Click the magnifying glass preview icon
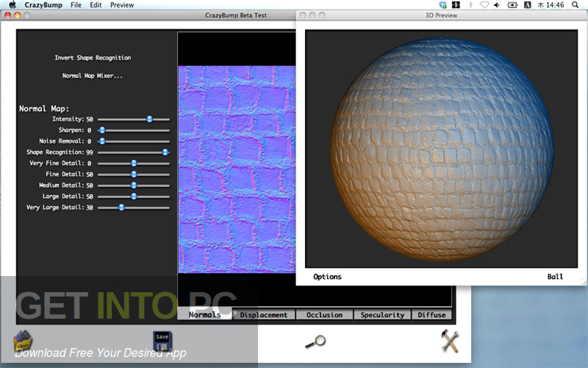The image size is (588, 368). pyautogui.click(x=315, y=342)
